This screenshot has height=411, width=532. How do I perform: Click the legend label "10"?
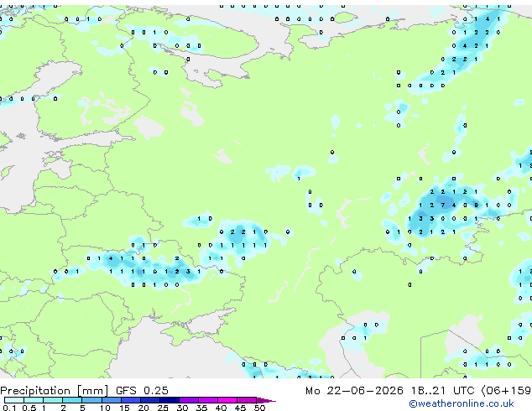click(105, 408)
